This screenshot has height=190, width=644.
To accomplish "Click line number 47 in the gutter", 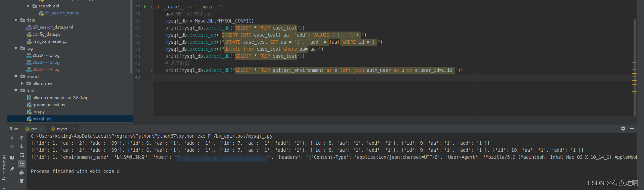I will tap(138, 78).
